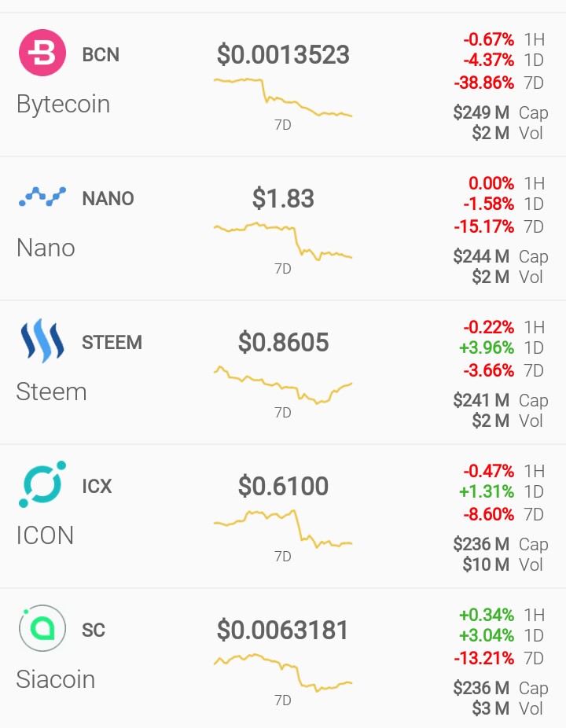Screen dimensions: 566x728
Task: Tap Nano price $1.83
Action: (x=283, y=198)
